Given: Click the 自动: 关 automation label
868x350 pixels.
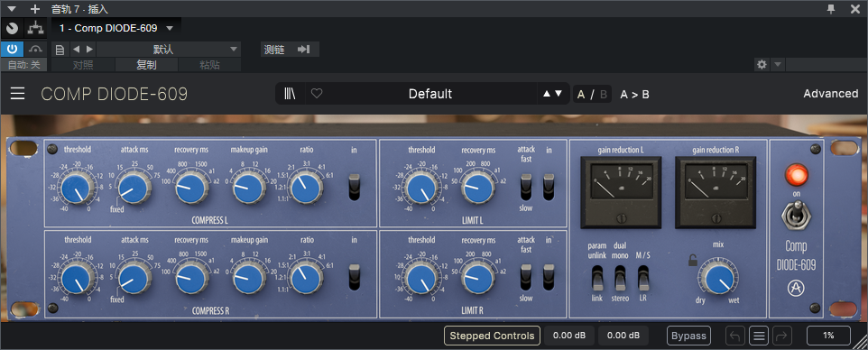Looking at the screenshot, I should 23,65.
